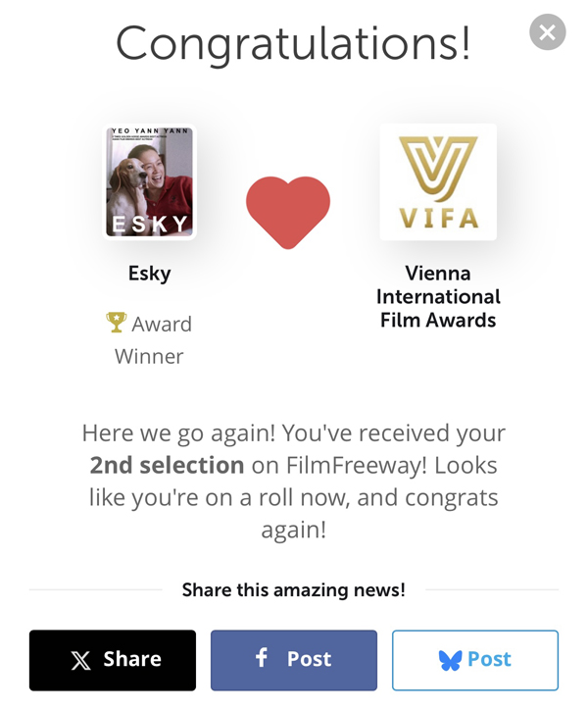Viewport: 588px width, 710px height.
Task: Click the X logo icon
Action: coord(80,661)
